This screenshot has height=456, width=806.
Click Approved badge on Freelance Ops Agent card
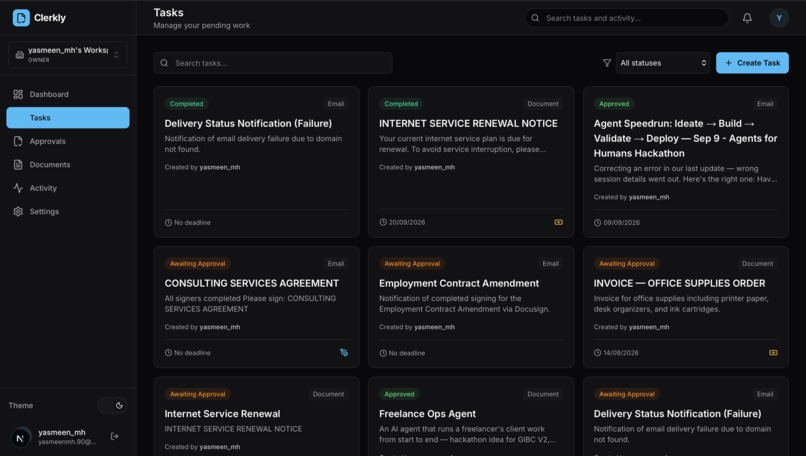click(399, 394)
